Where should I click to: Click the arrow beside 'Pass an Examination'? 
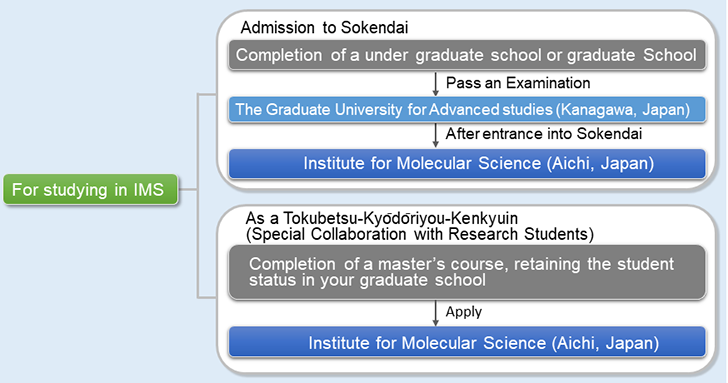tap(436, 84)
